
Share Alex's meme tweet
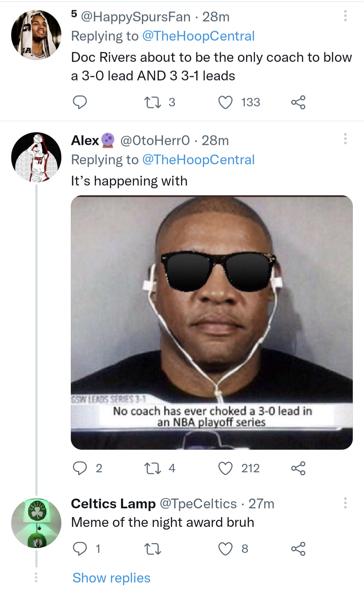(299, 468)
